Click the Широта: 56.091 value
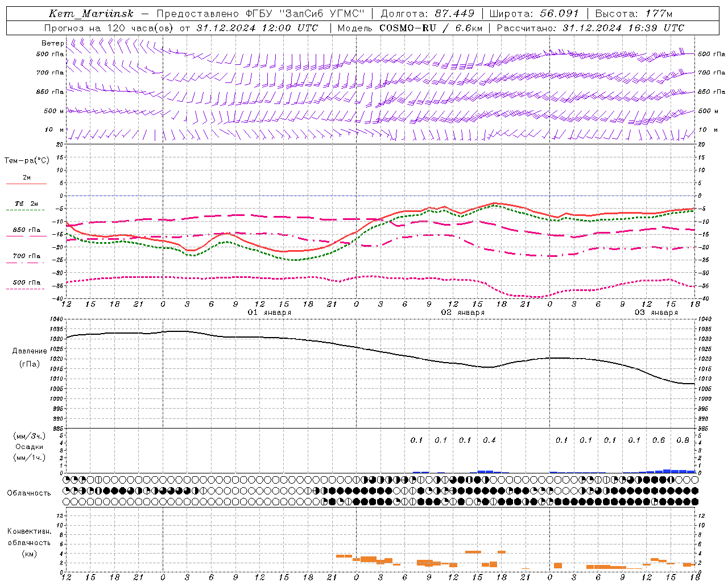This screenshot has height=582, width=728. pyautogui.click(x=534, y=14)
